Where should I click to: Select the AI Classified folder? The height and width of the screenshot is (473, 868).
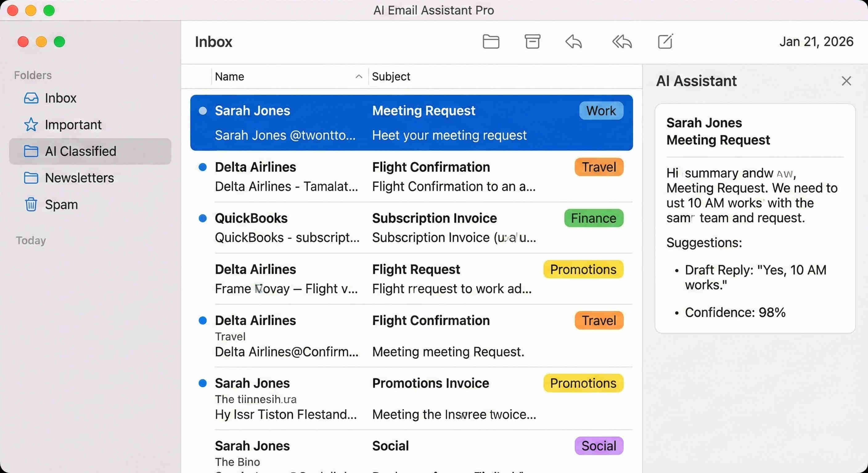pos(90,151)
